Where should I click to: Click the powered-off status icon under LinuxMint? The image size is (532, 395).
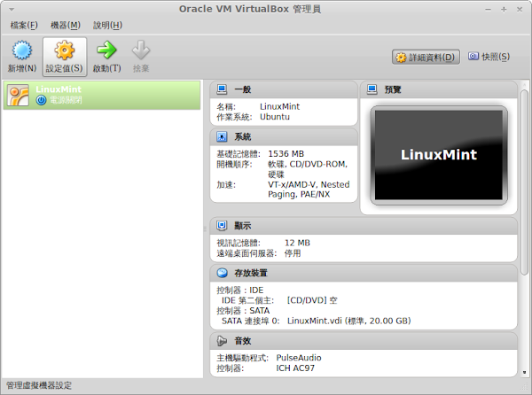tap(41, 100)
